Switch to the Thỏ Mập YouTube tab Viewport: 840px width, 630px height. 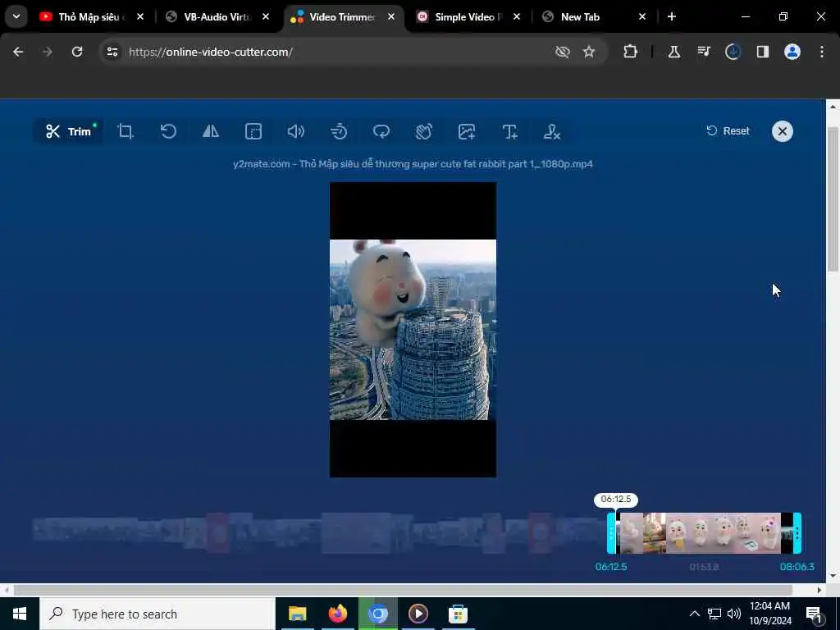tap(91, 17)
